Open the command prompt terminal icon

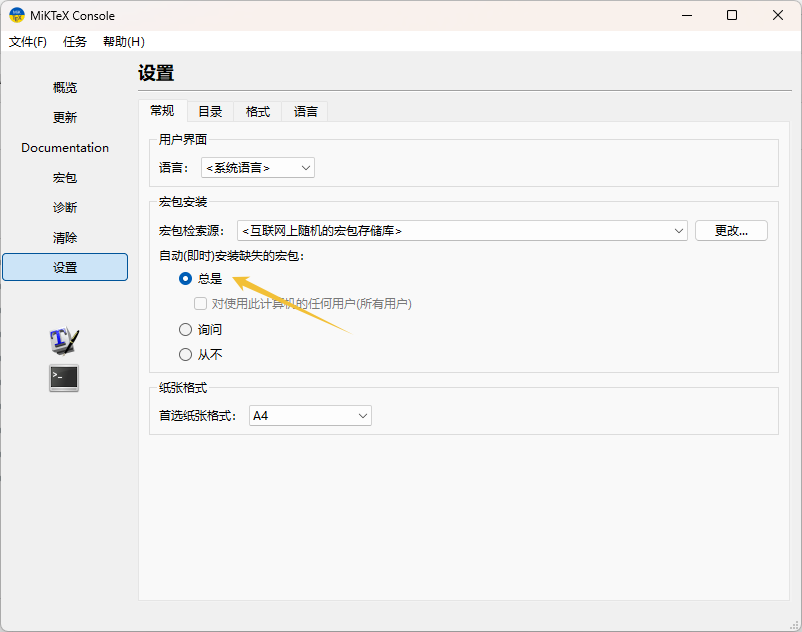pyautogui.click(x=64, y=378)
